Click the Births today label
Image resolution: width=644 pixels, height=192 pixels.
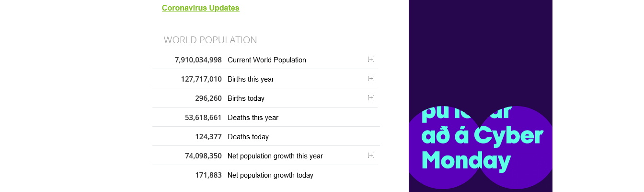pos(246,98)
